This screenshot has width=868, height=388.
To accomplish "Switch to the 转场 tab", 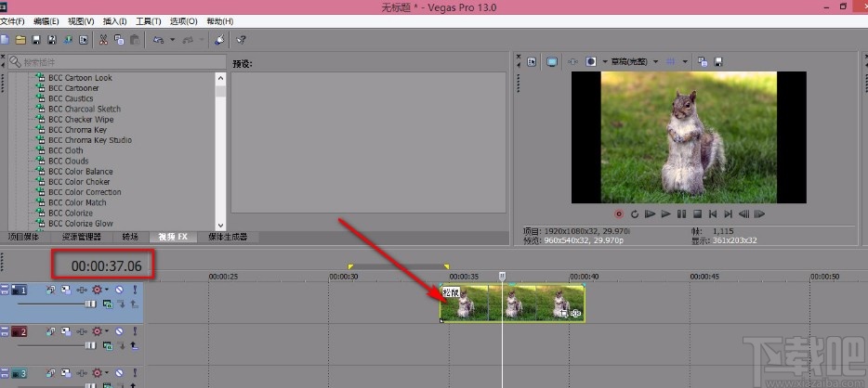I will click(x=129, y=237).
